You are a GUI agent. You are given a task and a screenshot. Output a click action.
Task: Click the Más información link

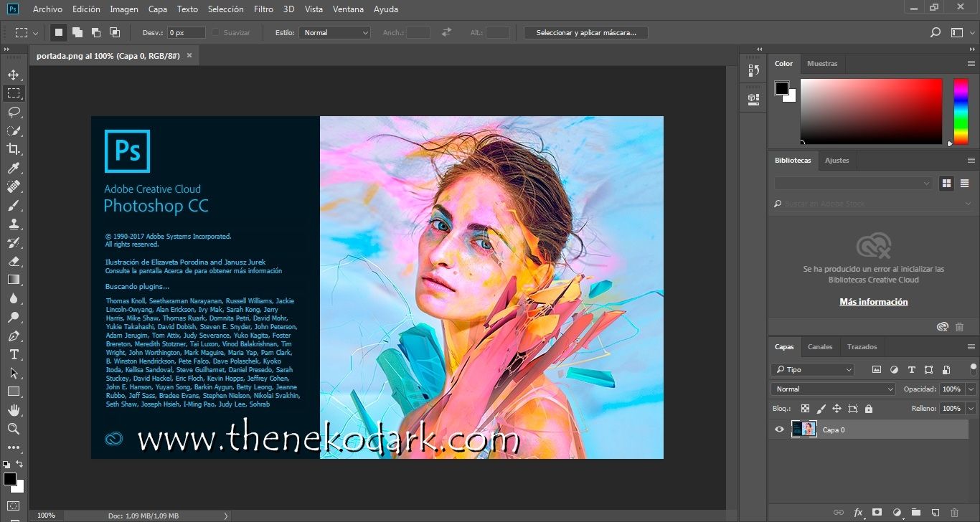(873, 301)
